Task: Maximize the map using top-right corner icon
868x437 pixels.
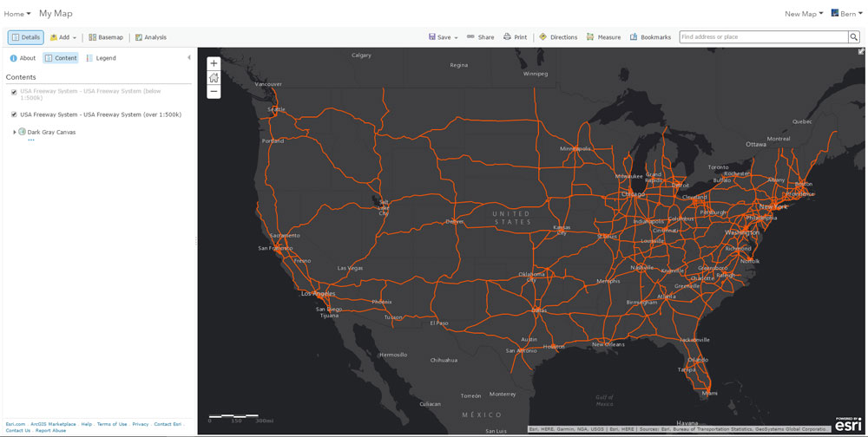Action: point(861,51)
